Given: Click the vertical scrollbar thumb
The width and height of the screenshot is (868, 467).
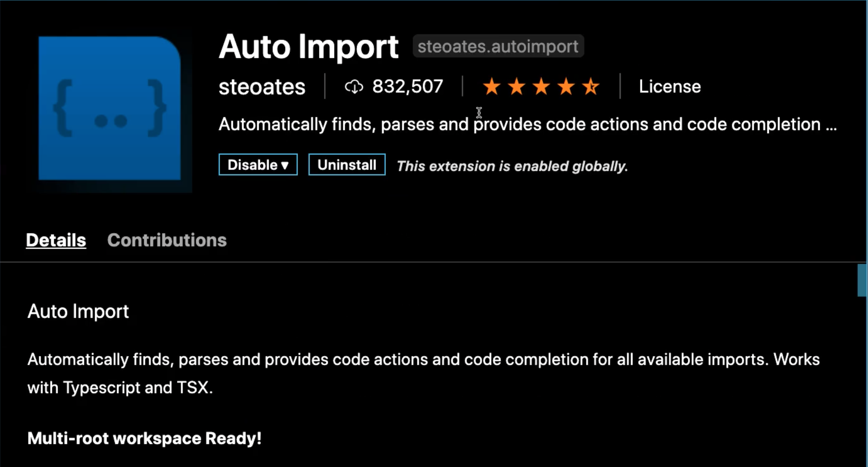Looking at the screenshot, I should pos(862,280).
